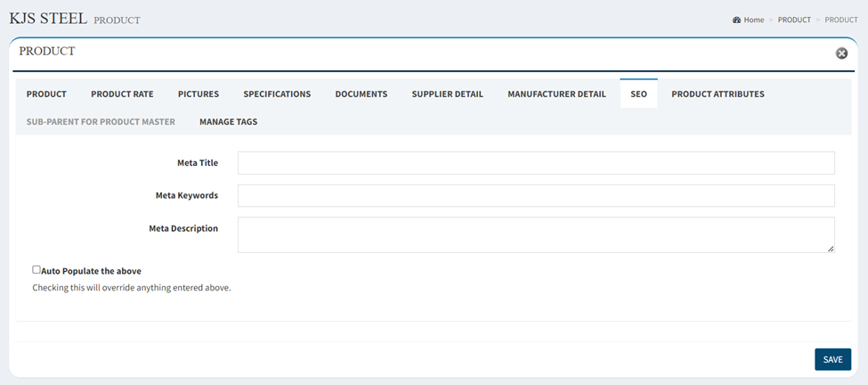Viewport: 868px width, 385px height.
Task: Click the Home dashboard icon in breadcrumb
Action: click(736, 20)
